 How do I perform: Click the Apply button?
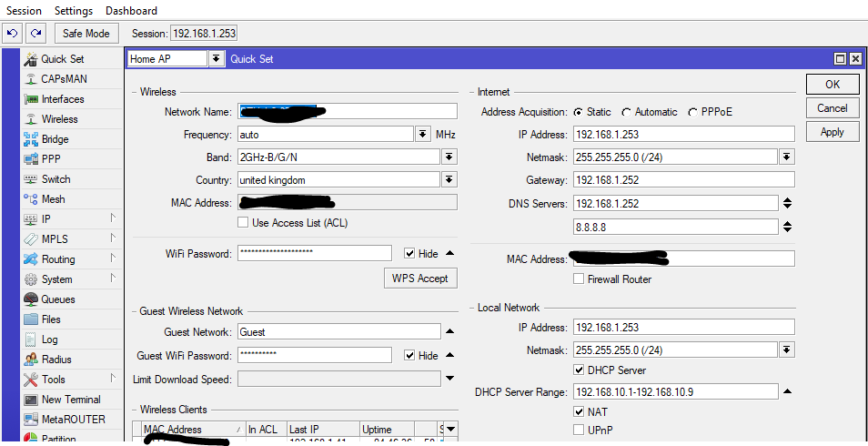click(833, 132)
